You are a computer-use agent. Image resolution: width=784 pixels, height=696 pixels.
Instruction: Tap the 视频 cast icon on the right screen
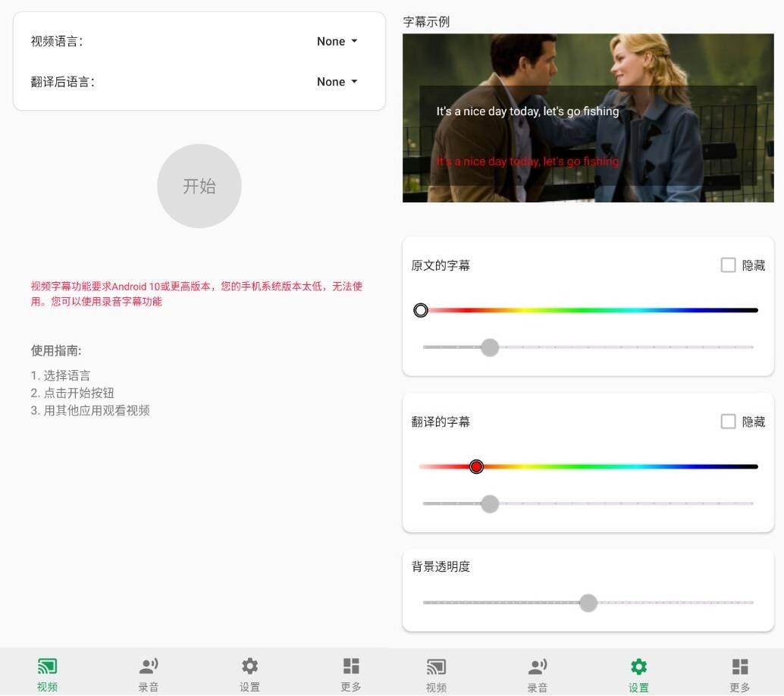[x=436, y=667]
